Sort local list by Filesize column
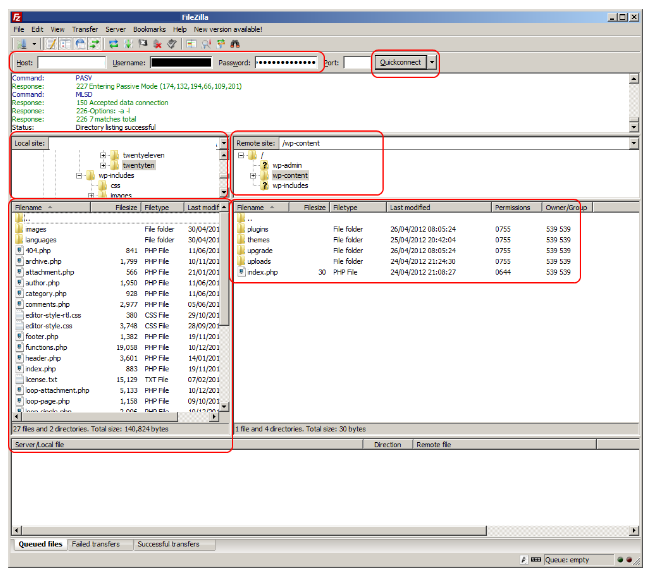This screenshot has height=575, width=656. click(115, 208)
